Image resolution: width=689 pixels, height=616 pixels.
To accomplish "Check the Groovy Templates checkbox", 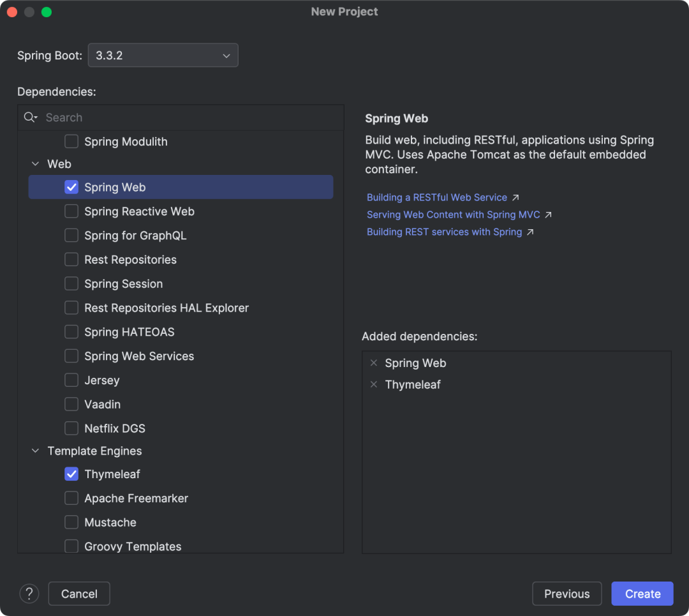I will click(71, 546).
